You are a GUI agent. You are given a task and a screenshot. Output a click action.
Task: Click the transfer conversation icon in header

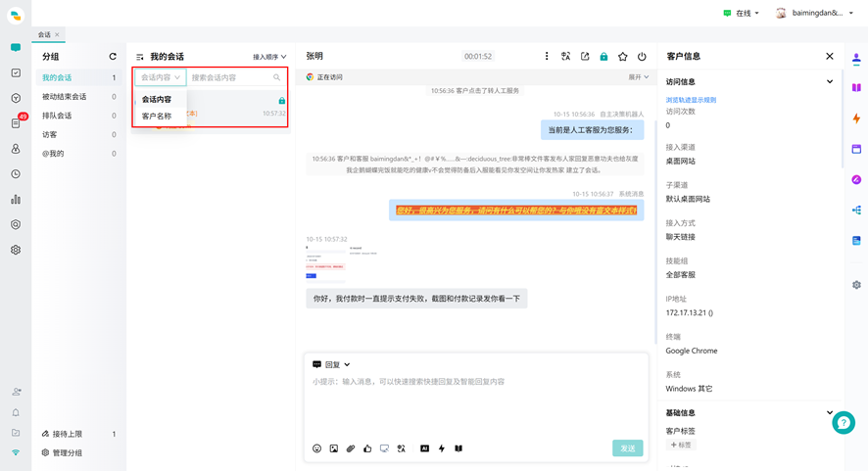(x=585, y=56)
